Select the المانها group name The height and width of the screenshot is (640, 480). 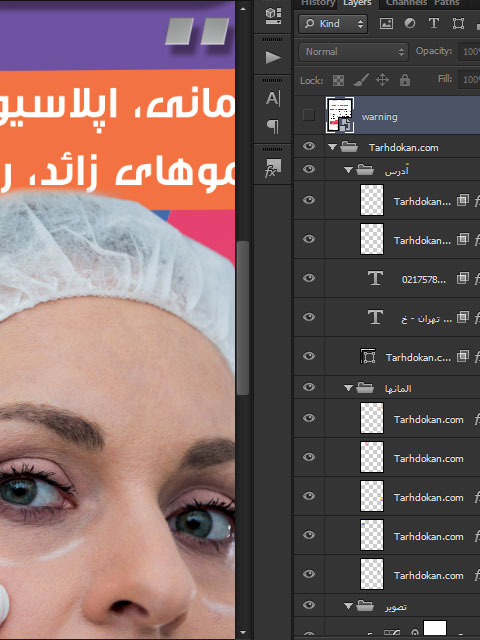[x=398, y=389]
